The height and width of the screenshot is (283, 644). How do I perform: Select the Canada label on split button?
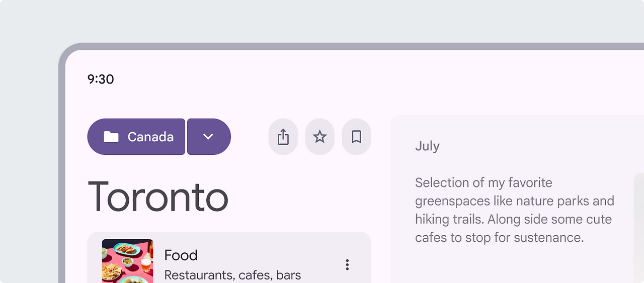coord(150,137)
